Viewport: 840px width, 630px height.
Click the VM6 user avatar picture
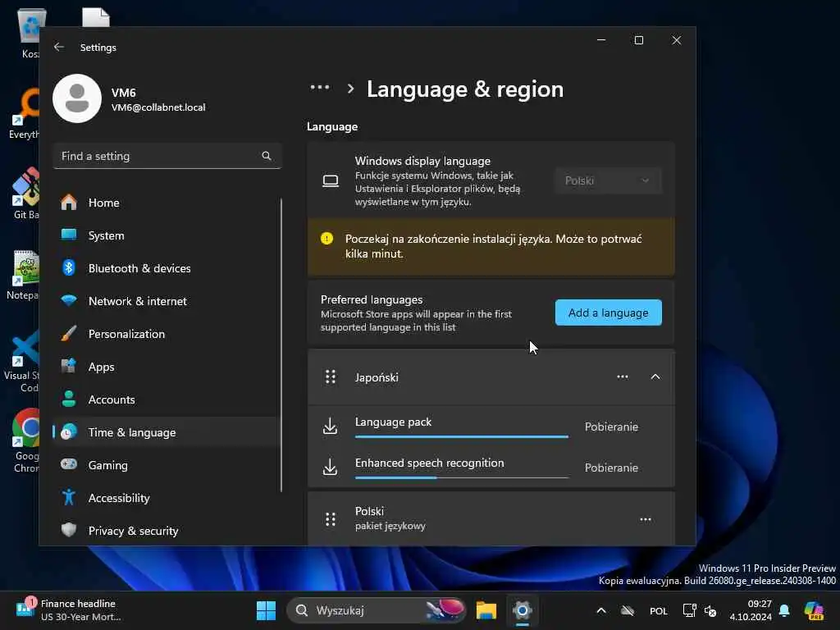77,98
